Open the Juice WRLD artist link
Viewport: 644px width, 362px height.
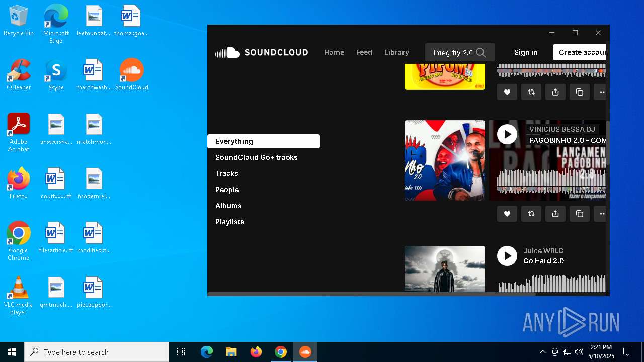tap(543, 251)
